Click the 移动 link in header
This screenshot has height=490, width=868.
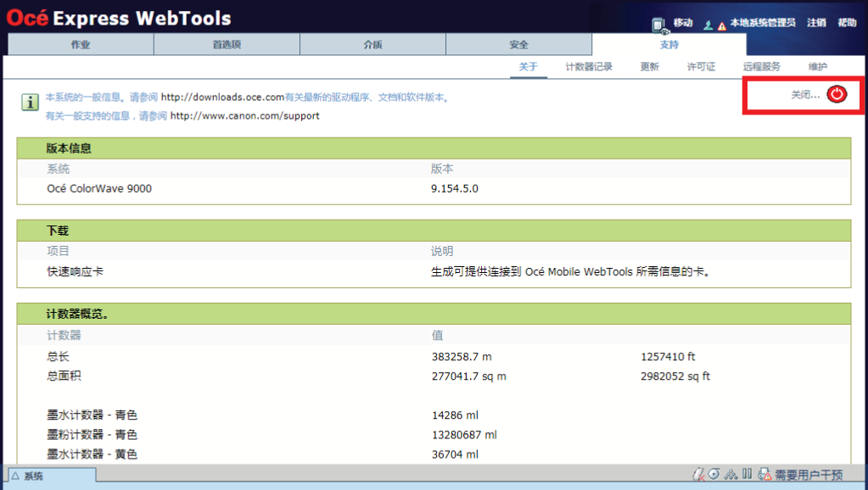683,23
